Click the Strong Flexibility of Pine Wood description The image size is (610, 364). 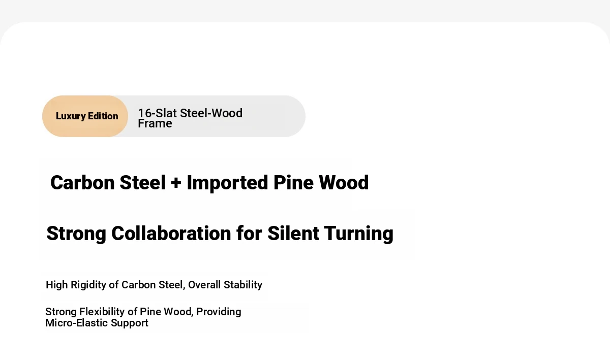click(x=143, y=317)
